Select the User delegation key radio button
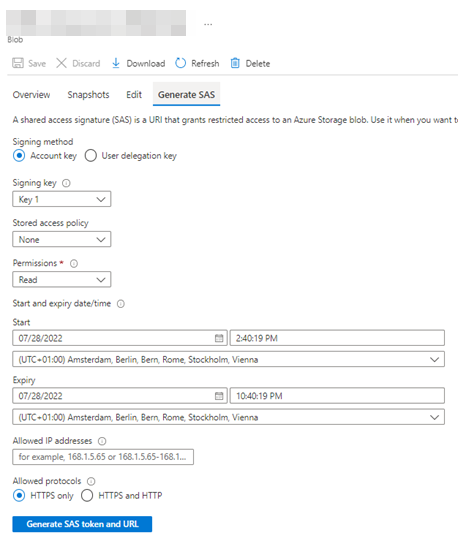This screenshot has width=458, height=541. [x=91, y=156]
